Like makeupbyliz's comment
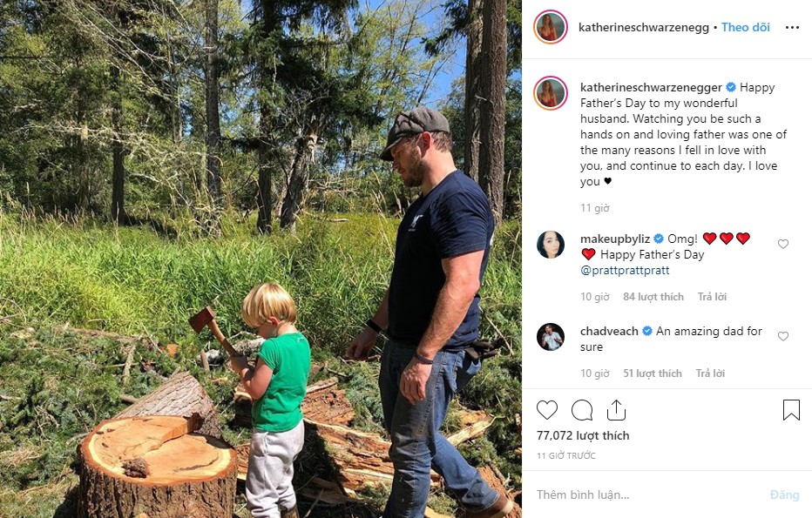The height and width of the screenshot is (518, 812). pos(783,245)
